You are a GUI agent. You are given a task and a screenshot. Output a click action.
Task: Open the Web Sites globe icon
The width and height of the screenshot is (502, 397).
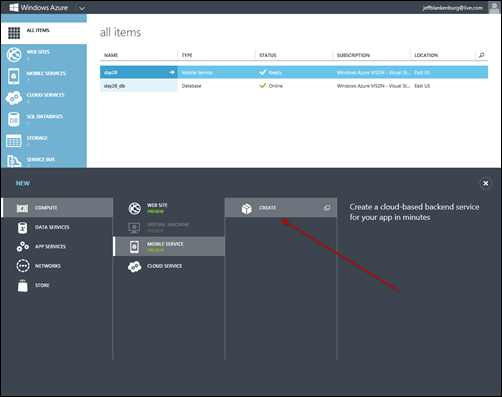point(14,55)
